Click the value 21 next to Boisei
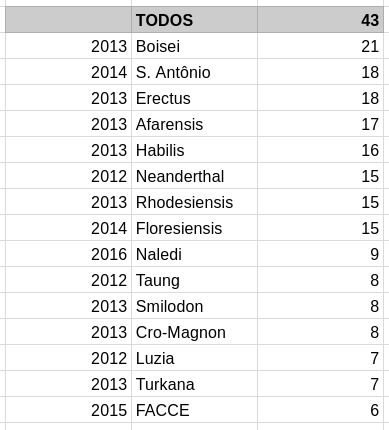 coord(320,46)
